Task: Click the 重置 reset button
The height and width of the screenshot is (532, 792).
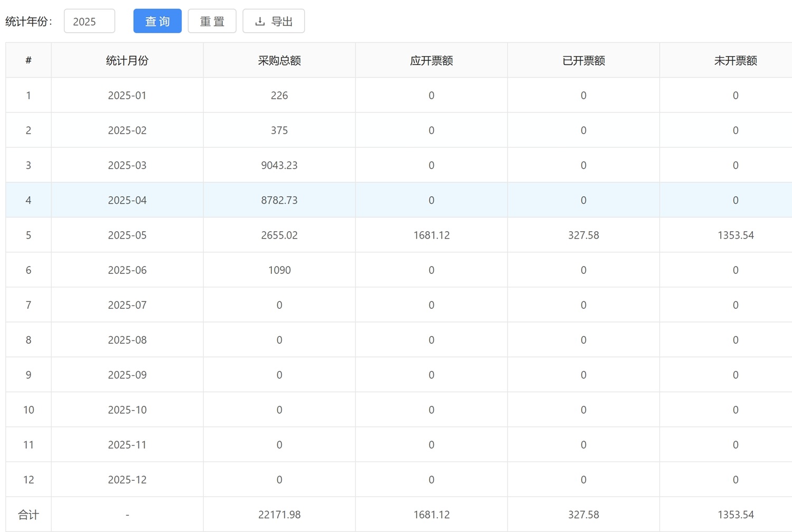Action: pos(212,21)
